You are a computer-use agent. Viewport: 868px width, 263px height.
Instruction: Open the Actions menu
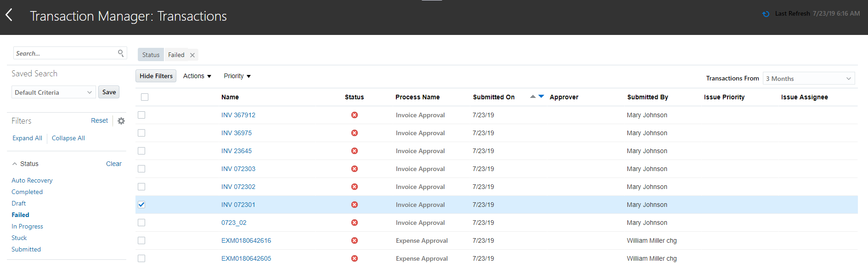(197, 76)
